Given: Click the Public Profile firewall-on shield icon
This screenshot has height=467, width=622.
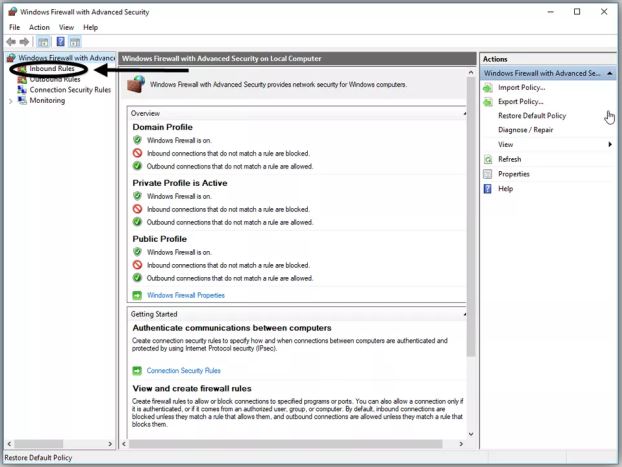Looking at the screenshot, I should point(137,252).
